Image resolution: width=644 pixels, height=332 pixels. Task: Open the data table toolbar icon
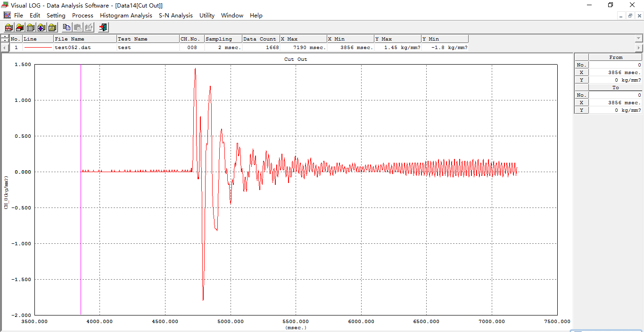31,27
